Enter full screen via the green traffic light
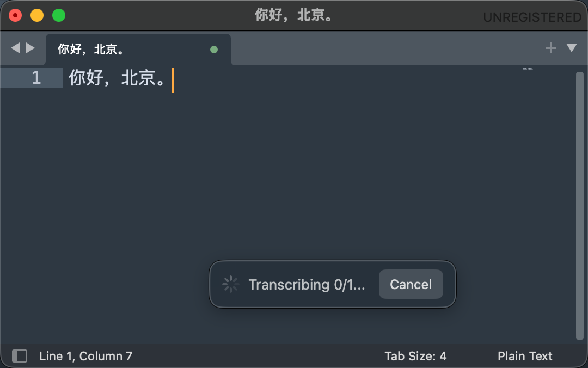This screenshot has width=588, height=368. pyautogui.click(x=58, y=15)
